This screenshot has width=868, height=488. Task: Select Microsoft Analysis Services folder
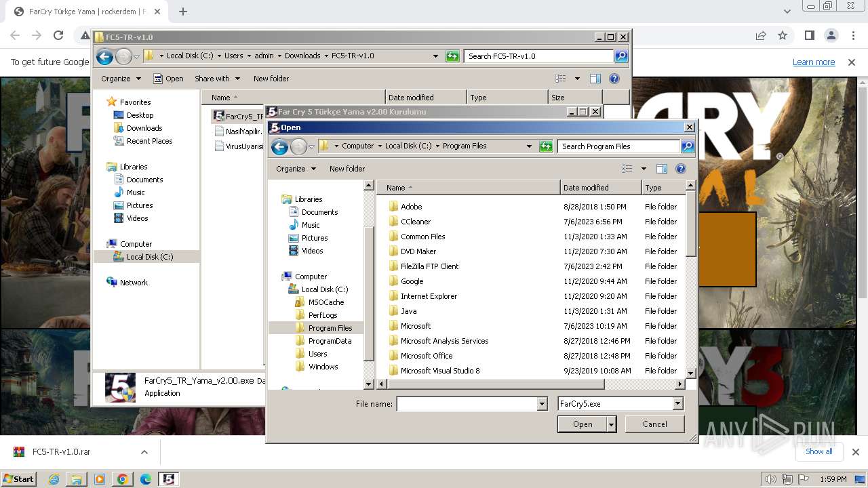point(444,341)
